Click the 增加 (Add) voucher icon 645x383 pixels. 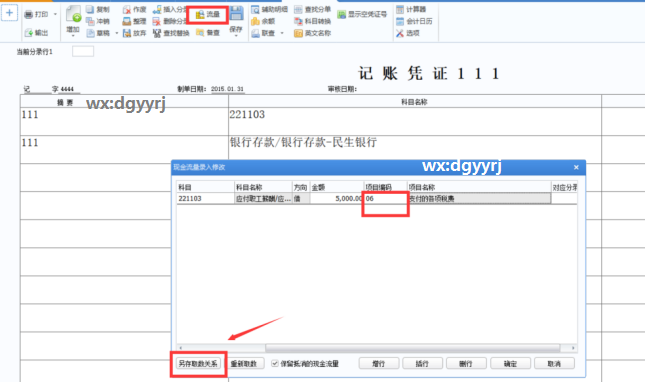click(74, 14)
